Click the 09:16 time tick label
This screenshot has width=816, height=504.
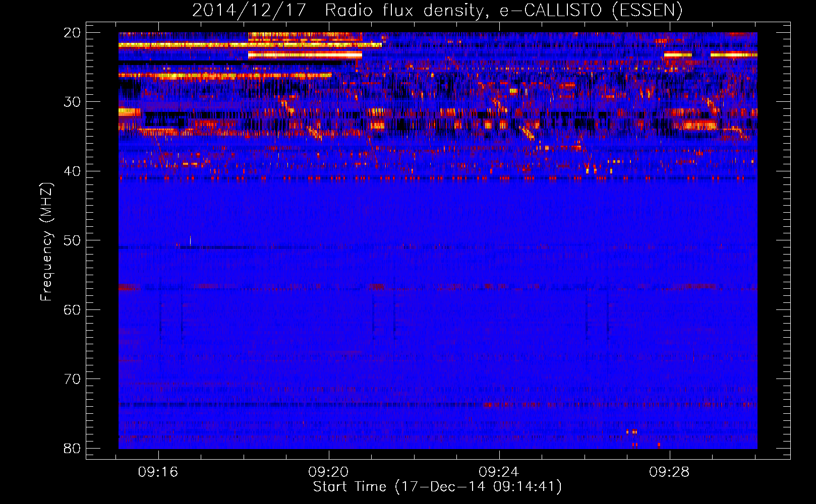(158, 472)
